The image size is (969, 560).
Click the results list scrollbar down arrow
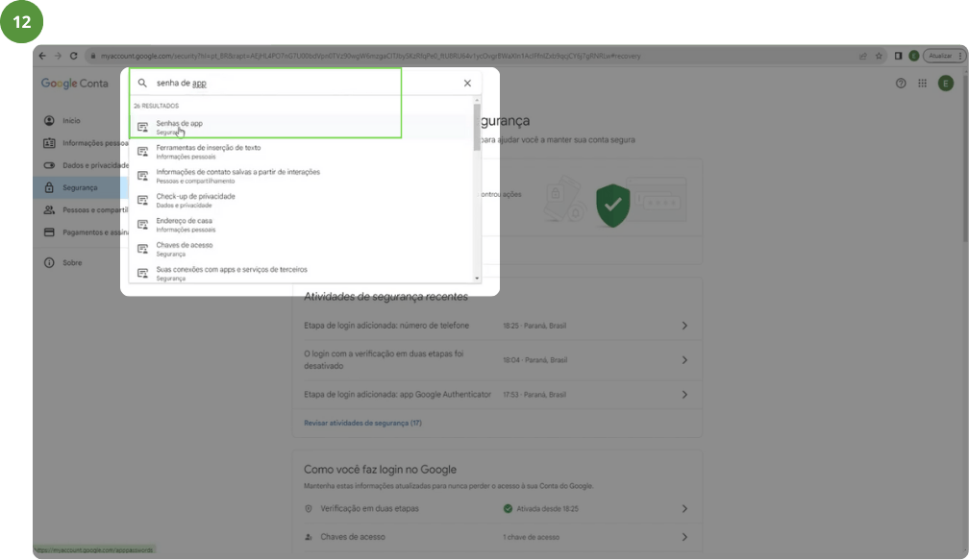tap(477, 279)
